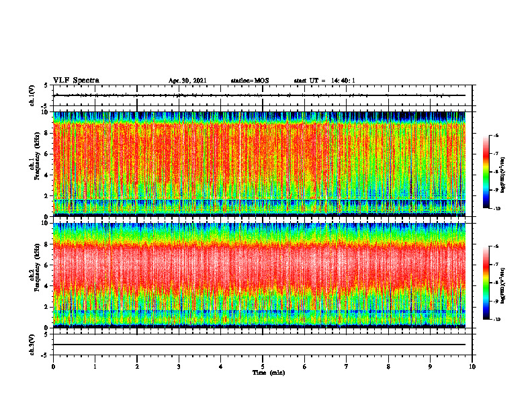This screenshot has width=532, height=411.
Task: Click time axis tick label "2"
Action: point(137,367)
